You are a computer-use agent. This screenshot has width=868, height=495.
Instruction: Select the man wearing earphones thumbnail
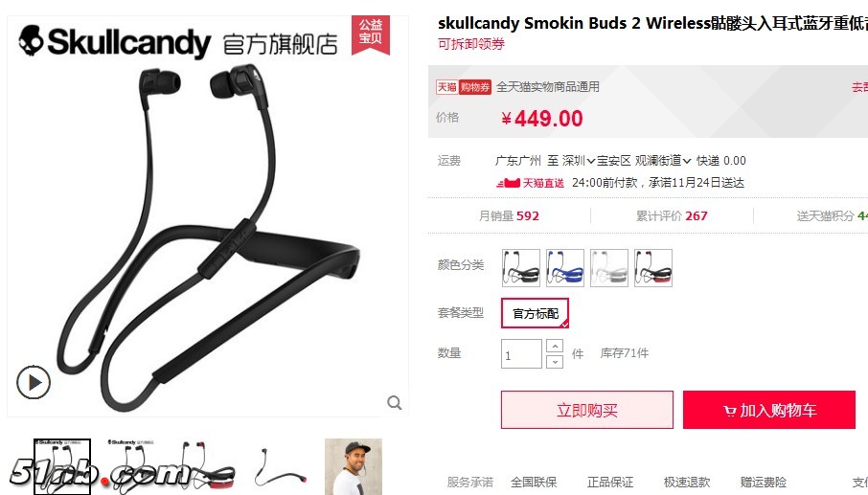pos(354,466)
